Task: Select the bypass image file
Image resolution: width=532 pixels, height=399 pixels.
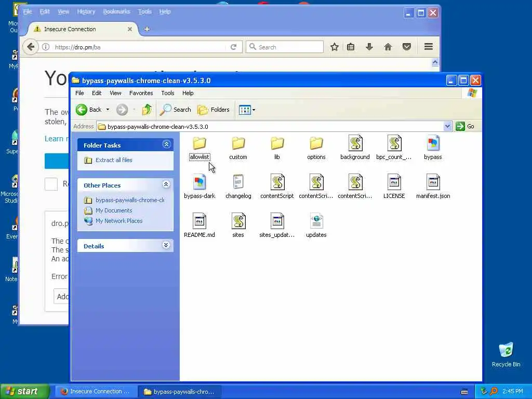Action: [x=433, y=148]
